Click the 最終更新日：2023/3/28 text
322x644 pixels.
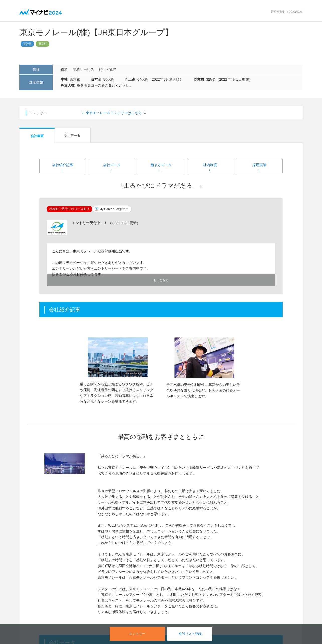[x=287, y=12]
